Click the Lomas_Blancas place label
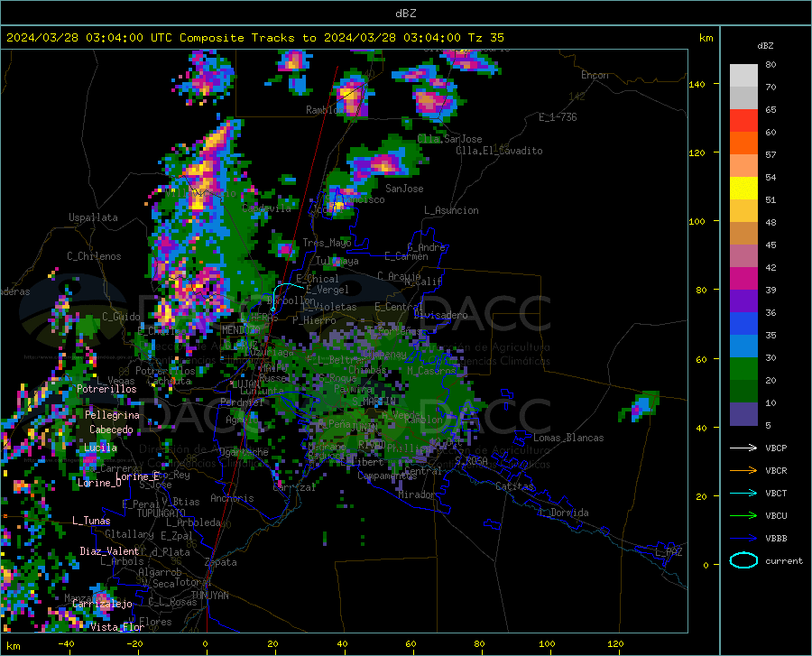 click(x=568, y=438)
